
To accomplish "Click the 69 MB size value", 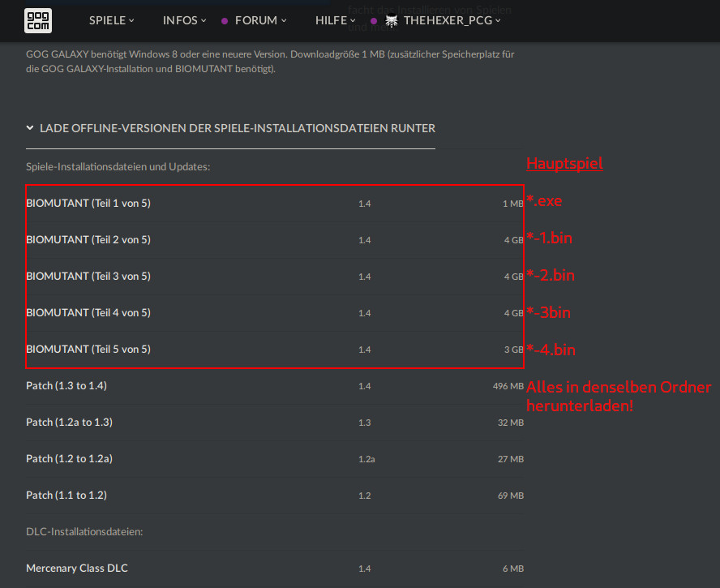I will click(511, 496).
